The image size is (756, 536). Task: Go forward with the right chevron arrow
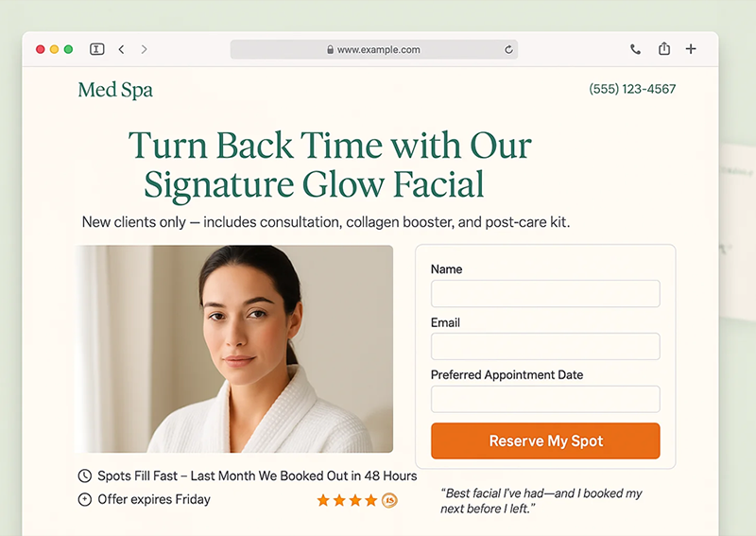(144, 49)
